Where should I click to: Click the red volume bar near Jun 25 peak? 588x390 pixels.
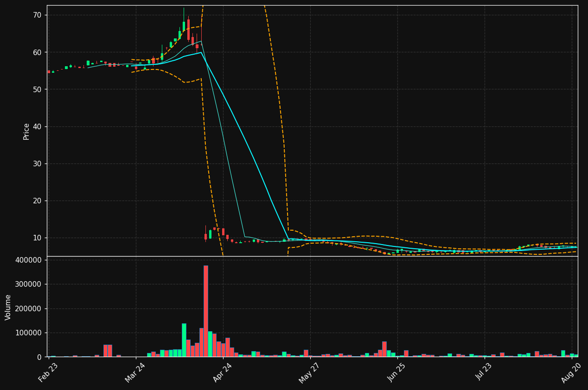(384, 349)
